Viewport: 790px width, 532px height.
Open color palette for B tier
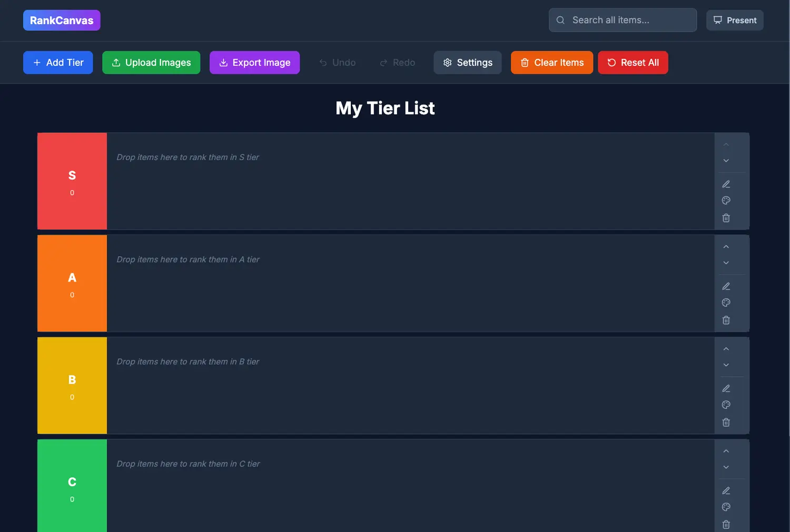(x=726, y=405)
